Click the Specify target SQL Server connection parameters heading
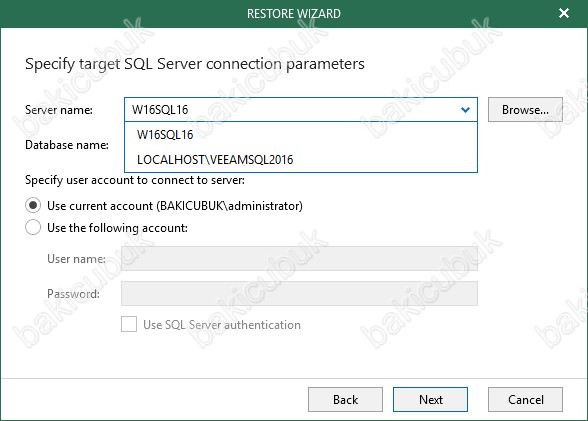 click(x=195, y=64)
